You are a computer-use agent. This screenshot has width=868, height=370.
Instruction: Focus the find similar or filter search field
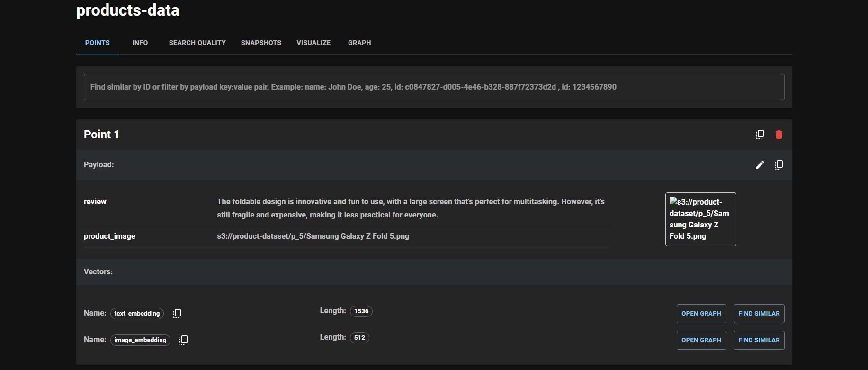coord(434,87)
